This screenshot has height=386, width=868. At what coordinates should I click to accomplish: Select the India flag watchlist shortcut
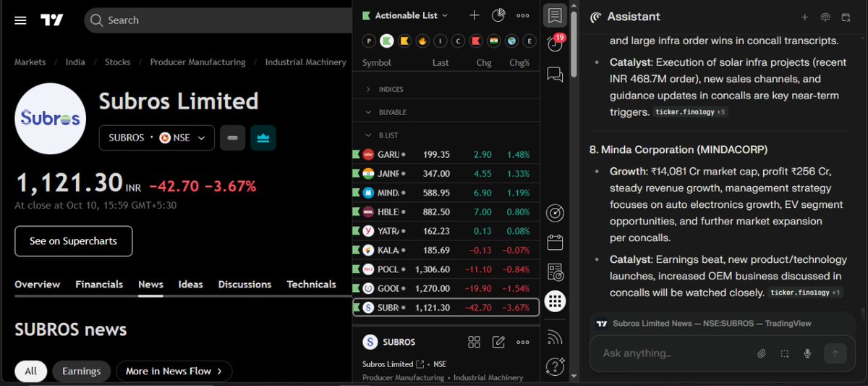(494, 41)
